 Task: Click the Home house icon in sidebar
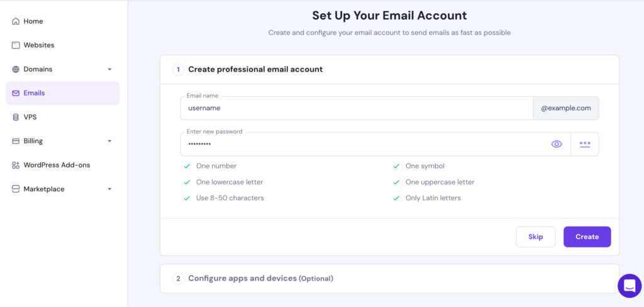(16, 21)
